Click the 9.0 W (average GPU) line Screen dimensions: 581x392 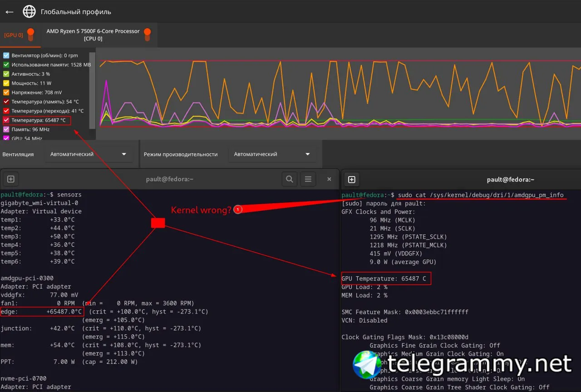click(403, 262)
